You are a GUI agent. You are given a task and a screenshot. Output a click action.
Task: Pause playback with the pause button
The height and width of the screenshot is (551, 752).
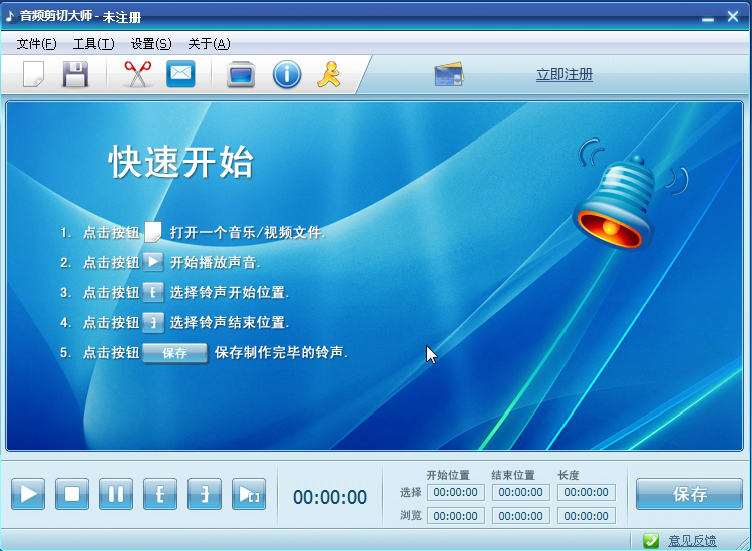click(x=116, y=493)
